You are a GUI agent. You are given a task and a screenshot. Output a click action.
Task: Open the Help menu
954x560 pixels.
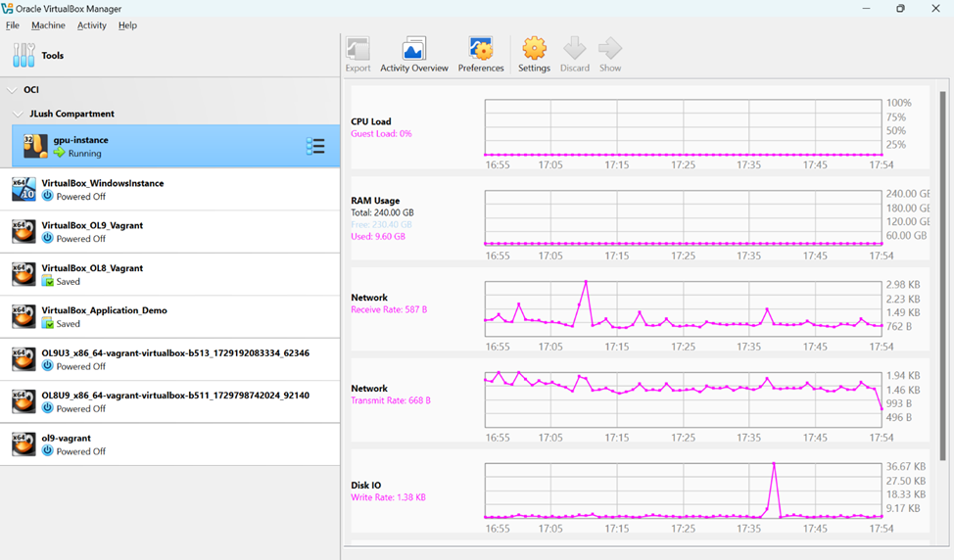pos(127,25)
